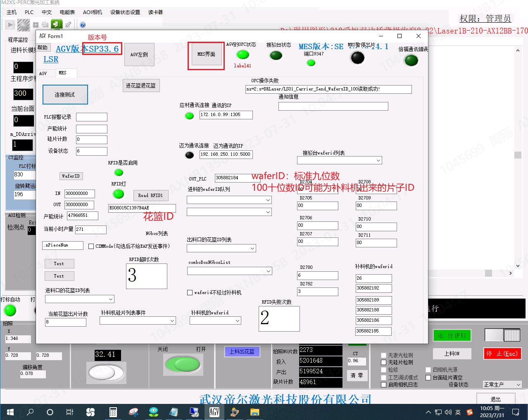Toggle waferid不经过补料机 checkbox

click(x=190, y=292)
